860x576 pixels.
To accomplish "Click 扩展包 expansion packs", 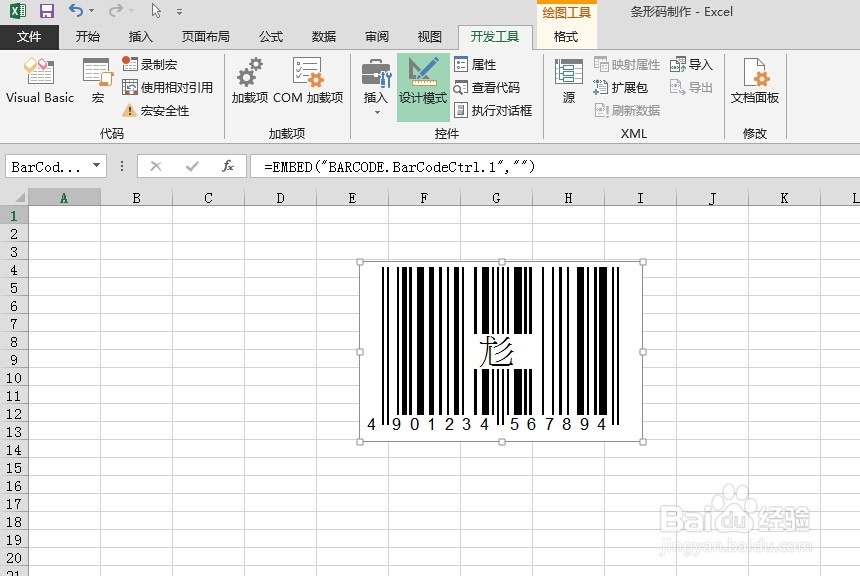I will 620,87.
